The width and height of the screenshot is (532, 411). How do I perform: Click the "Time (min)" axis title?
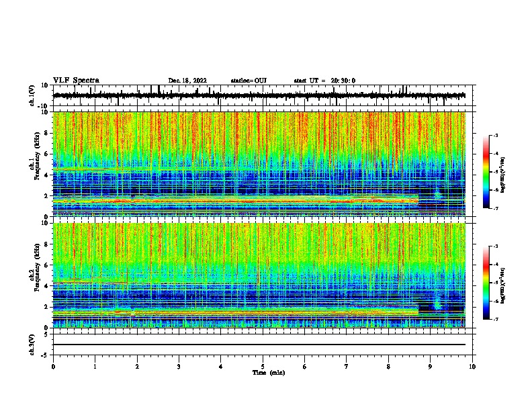point(269,373)
